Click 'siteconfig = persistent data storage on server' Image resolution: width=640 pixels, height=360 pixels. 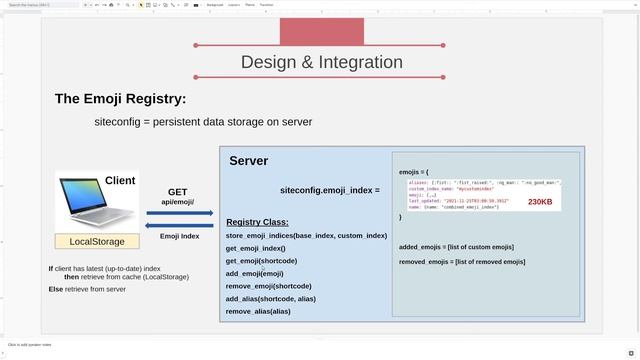pos(203,122)
